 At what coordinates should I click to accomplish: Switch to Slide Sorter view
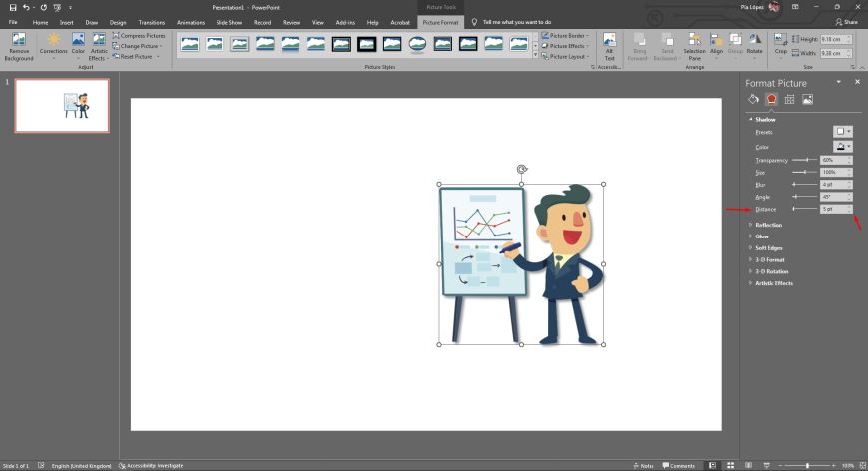pos(730,465)
